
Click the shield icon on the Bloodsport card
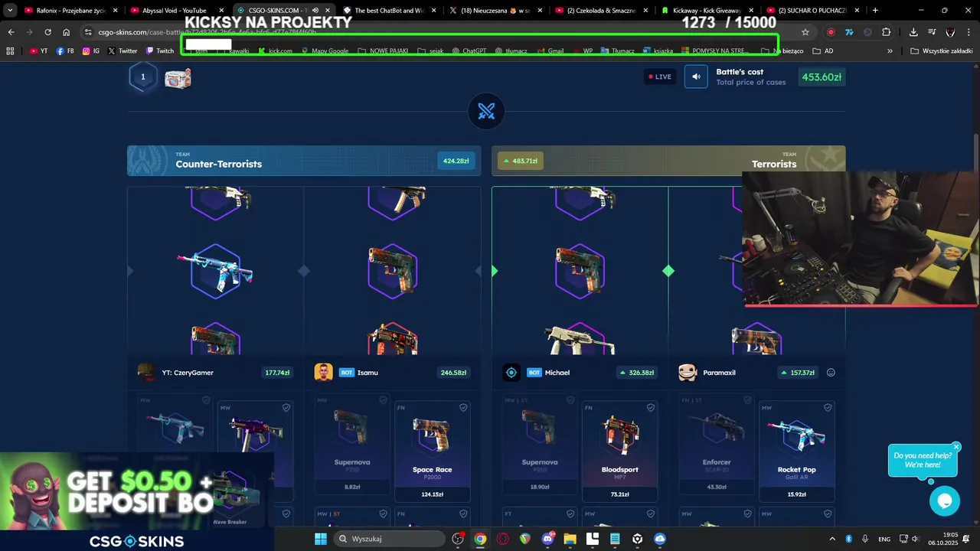click(x=651, y=408)
